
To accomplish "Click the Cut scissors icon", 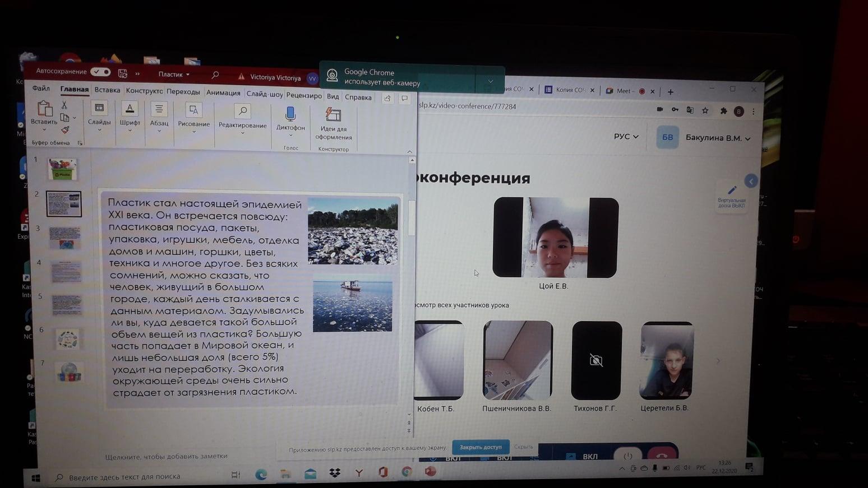I will click(x=64, y=105).
